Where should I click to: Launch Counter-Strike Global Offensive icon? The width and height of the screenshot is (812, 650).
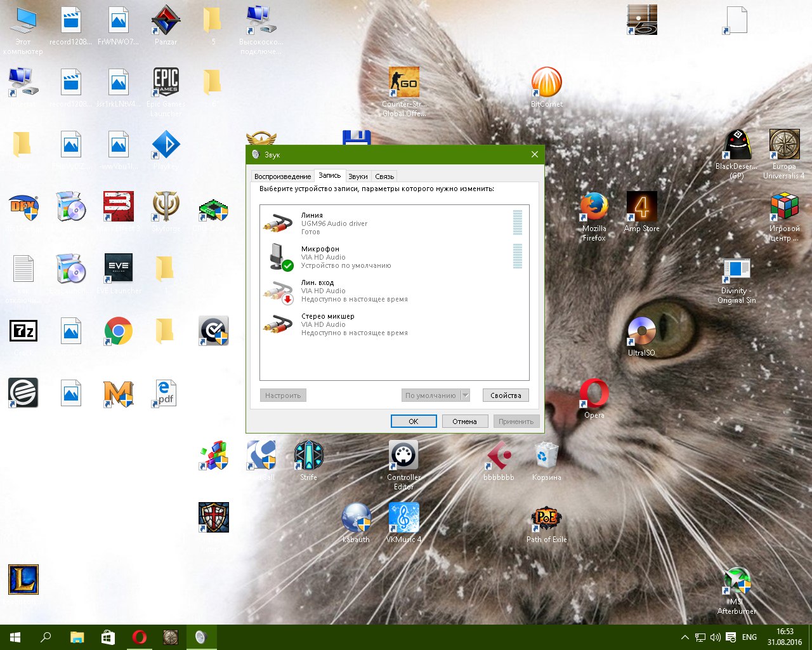[404, 92]
